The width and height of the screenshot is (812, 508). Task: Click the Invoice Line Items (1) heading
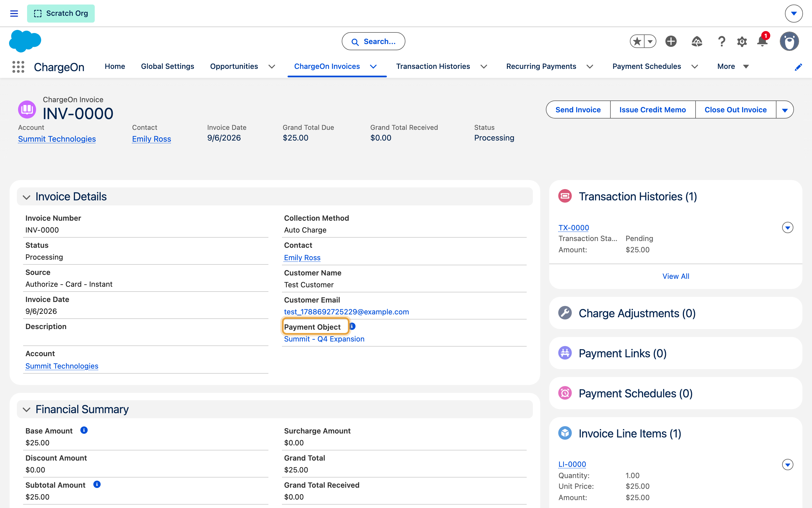630,433
